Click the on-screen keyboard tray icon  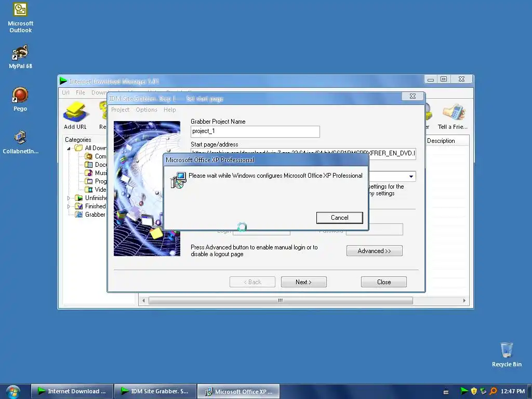(x=446, y=392)
